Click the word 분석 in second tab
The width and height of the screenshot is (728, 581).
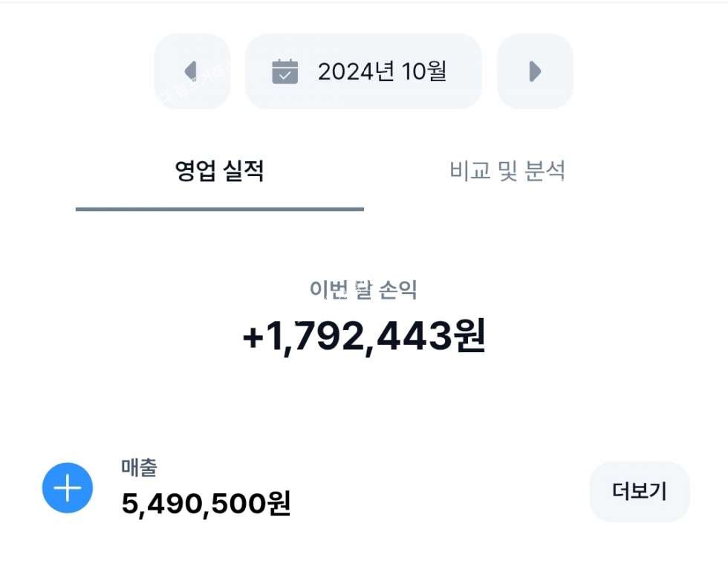(545, 172)
